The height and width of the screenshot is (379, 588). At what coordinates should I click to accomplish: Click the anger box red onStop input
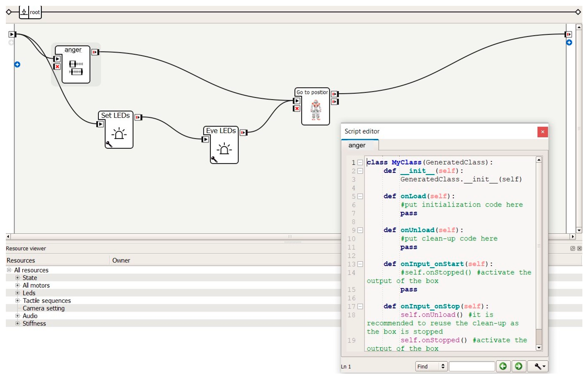[x=57, y=67]
